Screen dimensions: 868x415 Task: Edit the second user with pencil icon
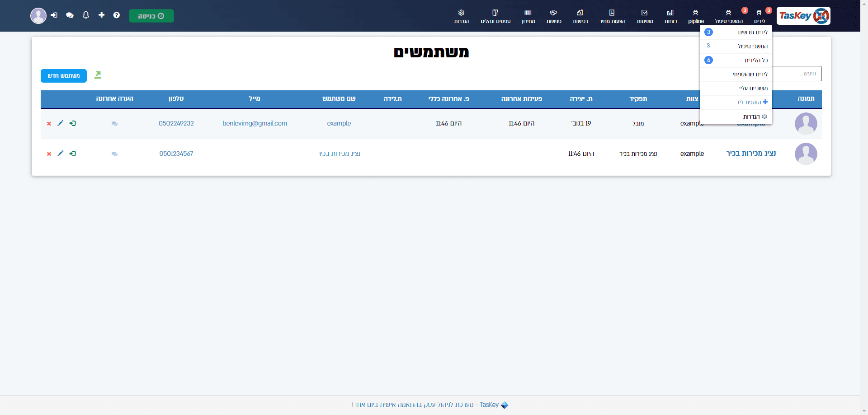[60, 154]
